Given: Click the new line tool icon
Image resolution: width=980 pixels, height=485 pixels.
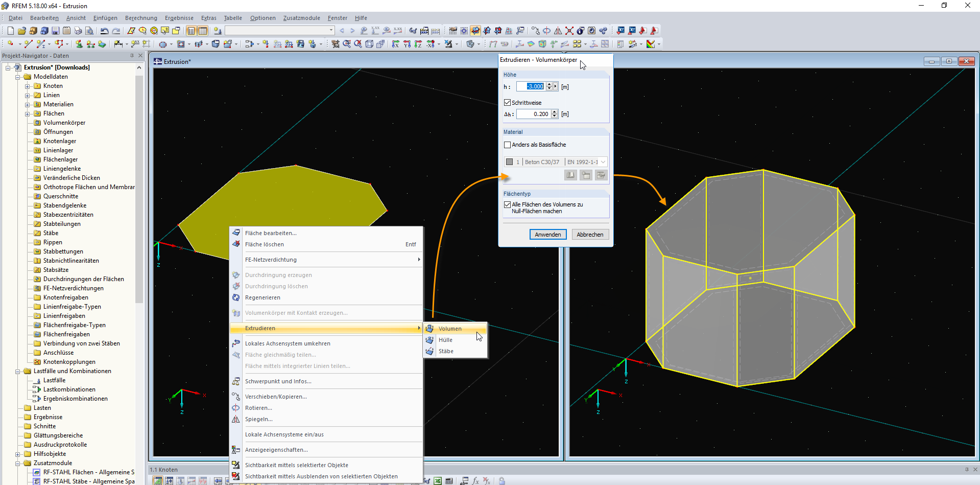Looking at the screenshot, I should click(x=28, y=44).
